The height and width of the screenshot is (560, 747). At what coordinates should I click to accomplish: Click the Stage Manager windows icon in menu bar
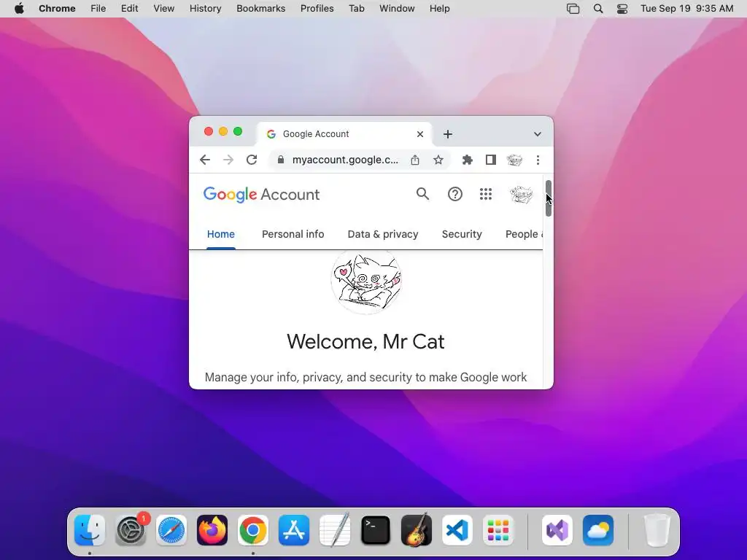point(573,9)
